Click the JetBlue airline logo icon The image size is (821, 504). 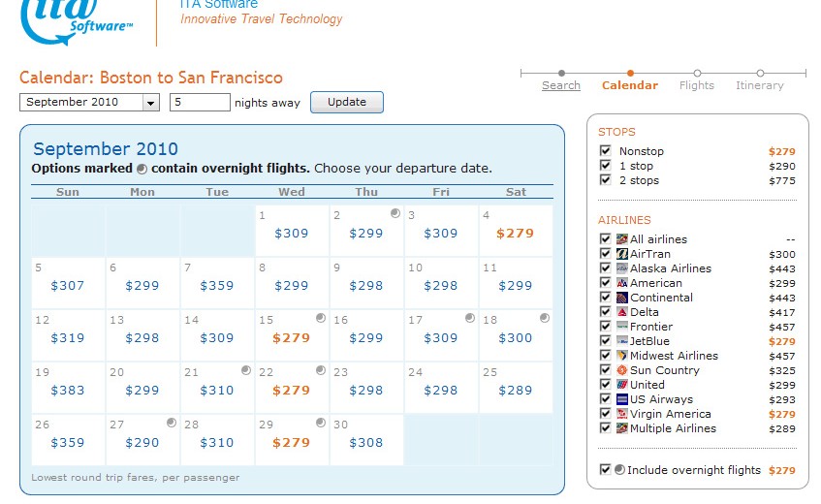(621, 341)
